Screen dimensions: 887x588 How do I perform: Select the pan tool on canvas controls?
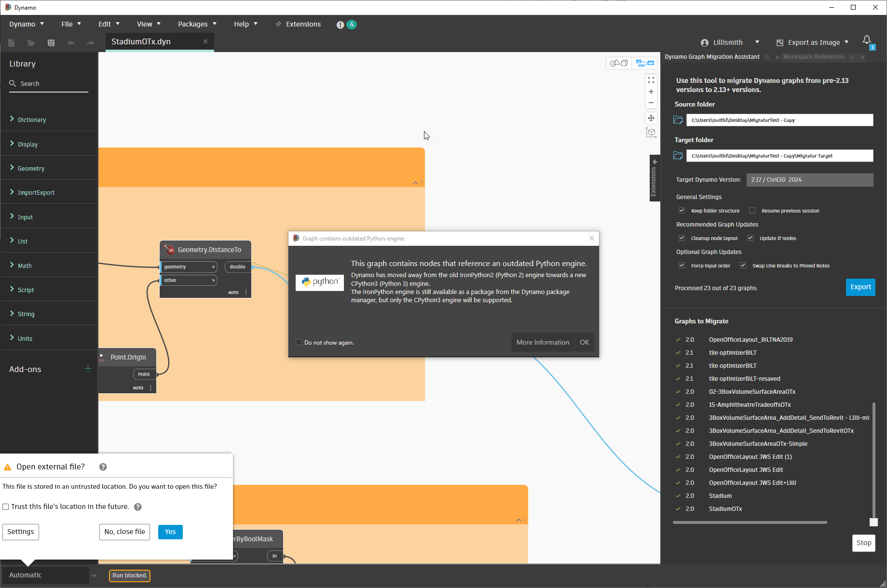pos(651,118)
